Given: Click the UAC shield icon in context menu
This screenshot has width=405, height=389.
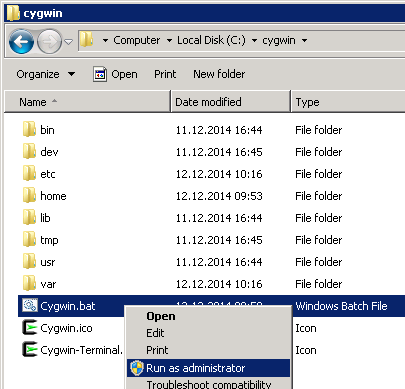Looking at the screenshot, I should click(137, 368).
